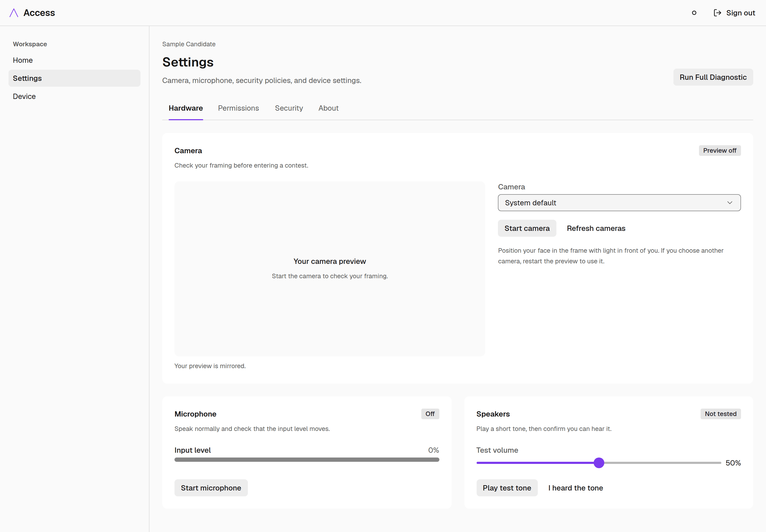Click the Test volume slider thumb
Screen dimensions: 766x532
pyautogui.click(x=599, y=463)
